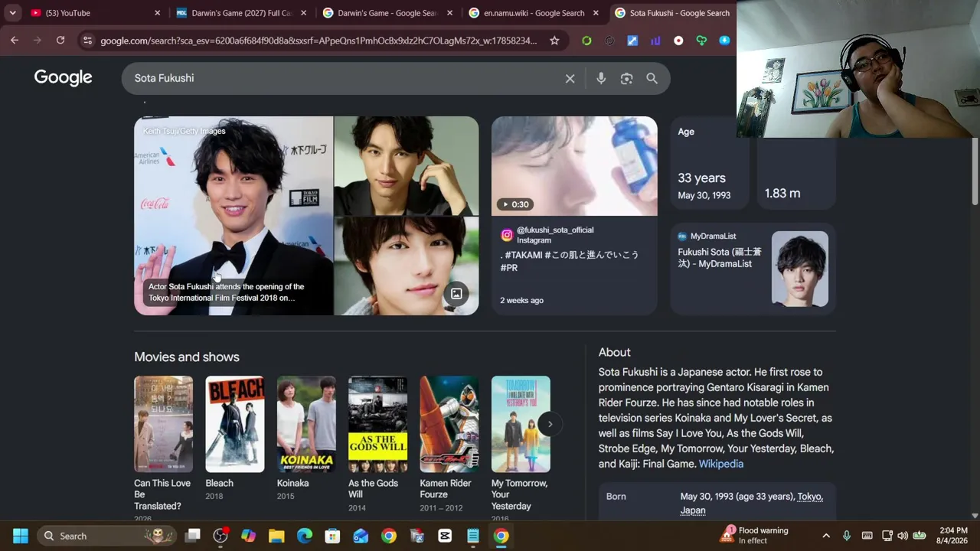Open As the Gods Will poster
The width and height of the screenshot is (980, 551).
(x=377, y=424)
